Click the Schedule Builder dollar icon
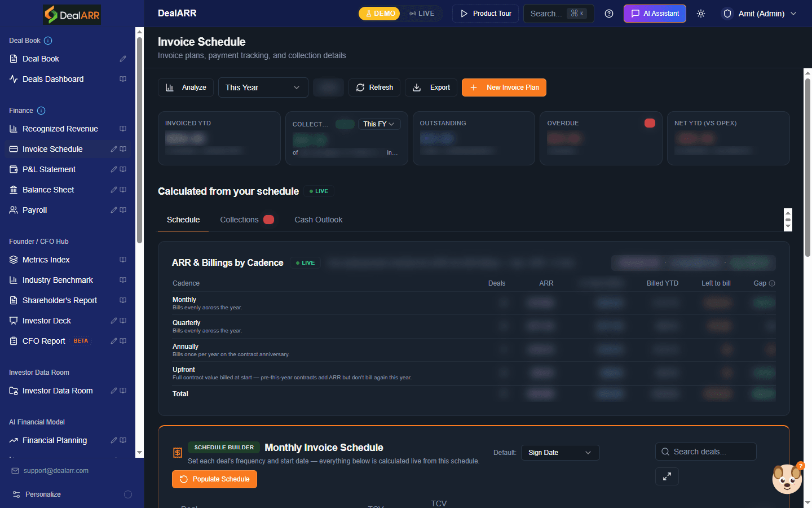Viewport: 812px width, 508px height. point(177,453)
